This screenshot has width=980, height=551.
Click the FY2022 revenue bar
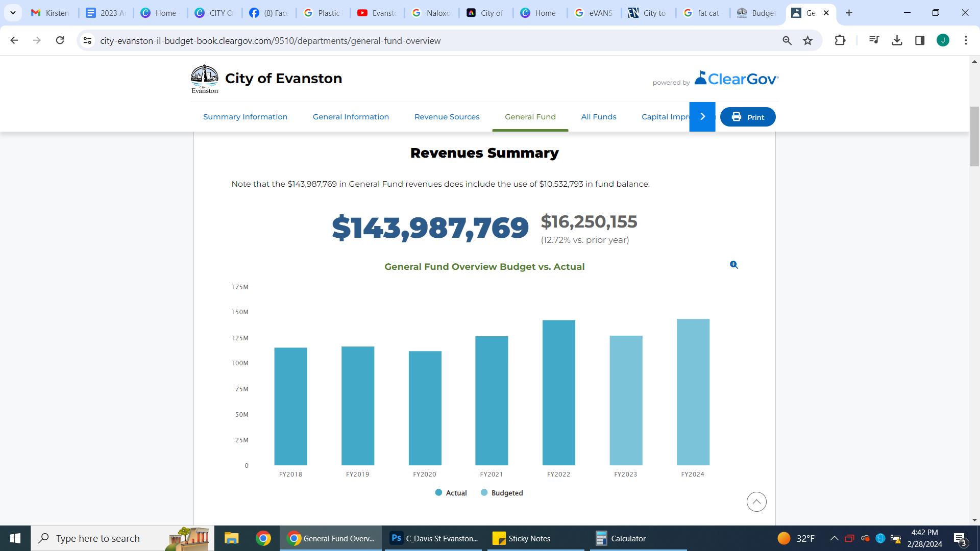(x=558, y=393)
